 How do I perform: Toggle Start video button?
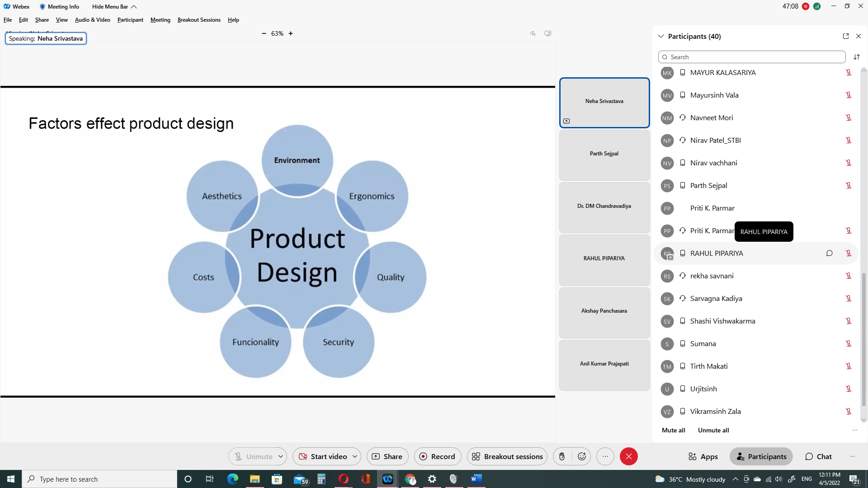pos(323,456)
